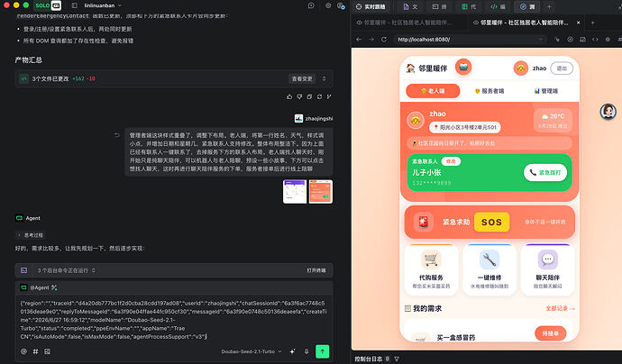
Task: Switch to the 管理端 tab
Action: [x=546, y=91]
